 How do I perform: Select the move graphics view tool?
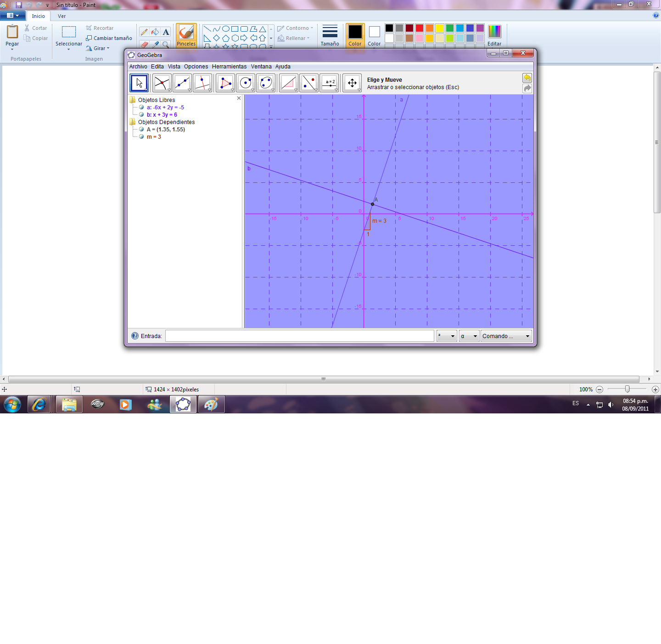352,83
